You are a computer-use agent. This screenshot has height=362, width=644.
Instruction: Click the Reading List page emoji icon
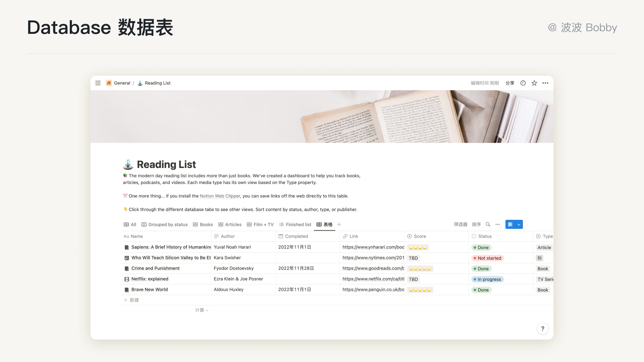(128, 165)
